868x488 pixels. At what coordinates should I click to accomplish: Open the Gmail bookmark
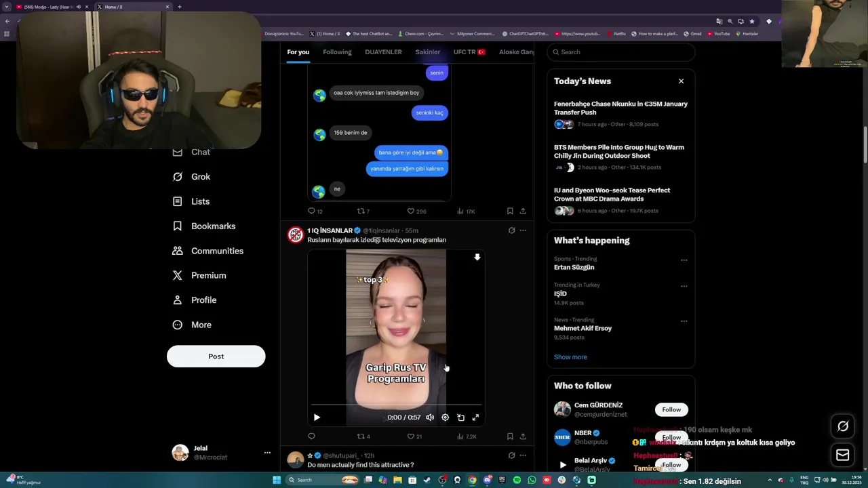click(692, 34)
